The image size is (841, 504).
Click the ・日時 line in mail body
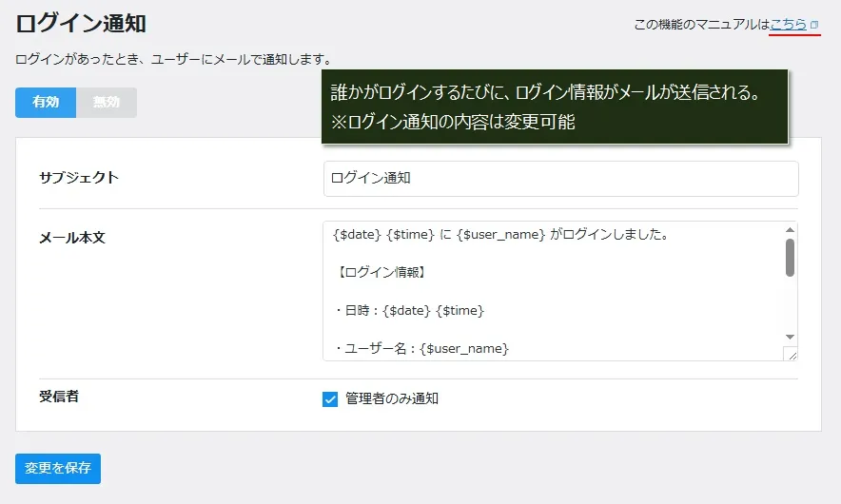pos(409,311)
